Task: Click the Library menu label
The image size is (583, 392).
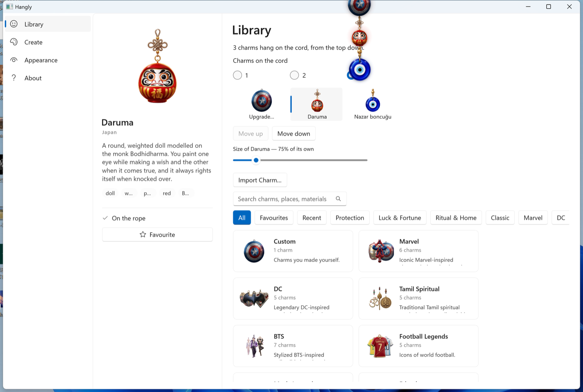Action: tap(34, 24)
